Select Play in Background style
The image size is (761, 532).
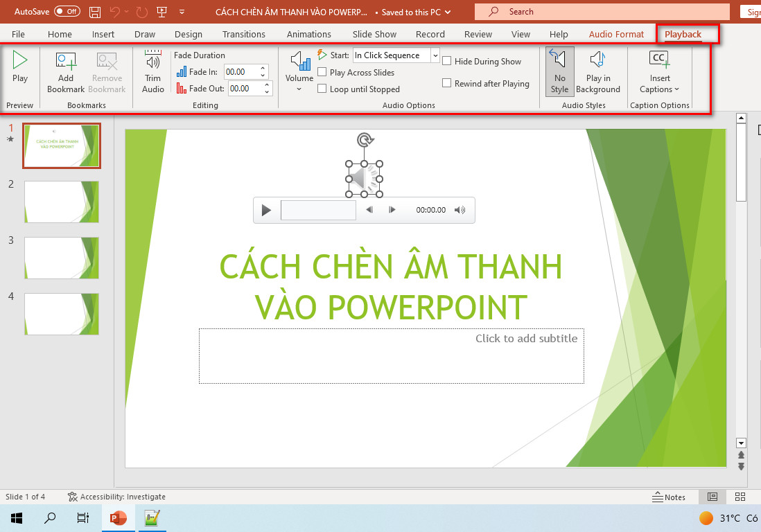coord(598,72)
